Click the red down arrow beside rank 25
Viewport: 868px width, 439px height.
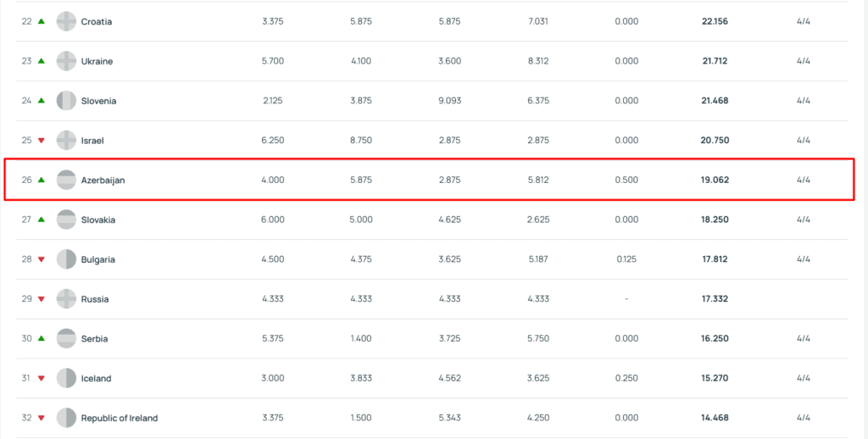pos(41,141)
